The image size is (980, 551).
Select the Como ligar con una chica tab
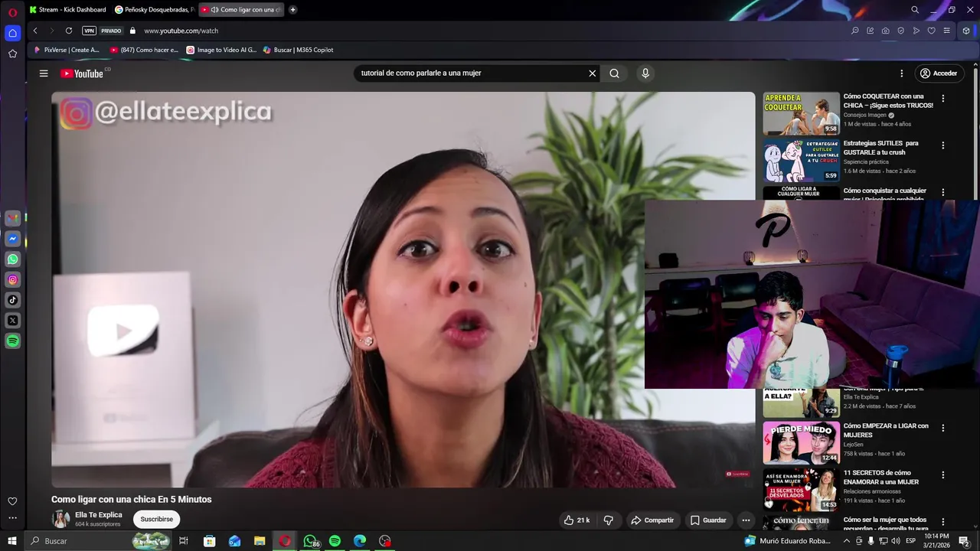point(241,10)
